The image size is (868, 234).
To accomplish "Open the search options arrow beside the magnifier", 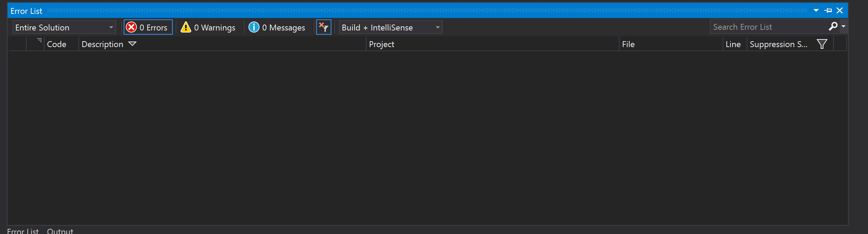I will (843, 26).
